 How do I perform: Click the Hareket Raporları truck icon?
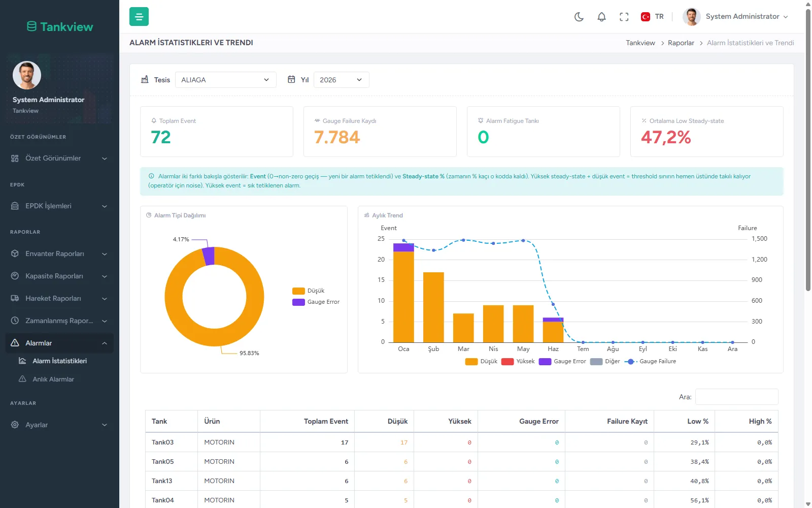tap(15, 298)
